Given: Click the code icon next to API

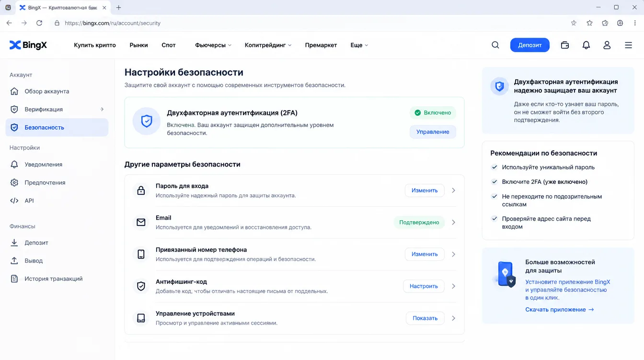Looking at the screenshot, I should click(x=14, y=201).
